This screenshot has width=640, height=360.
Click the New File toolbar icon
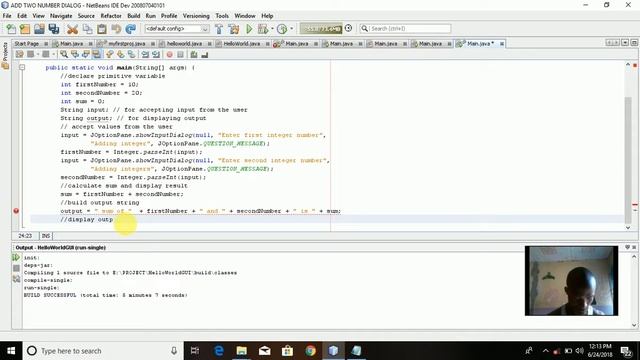coord(11,29)
